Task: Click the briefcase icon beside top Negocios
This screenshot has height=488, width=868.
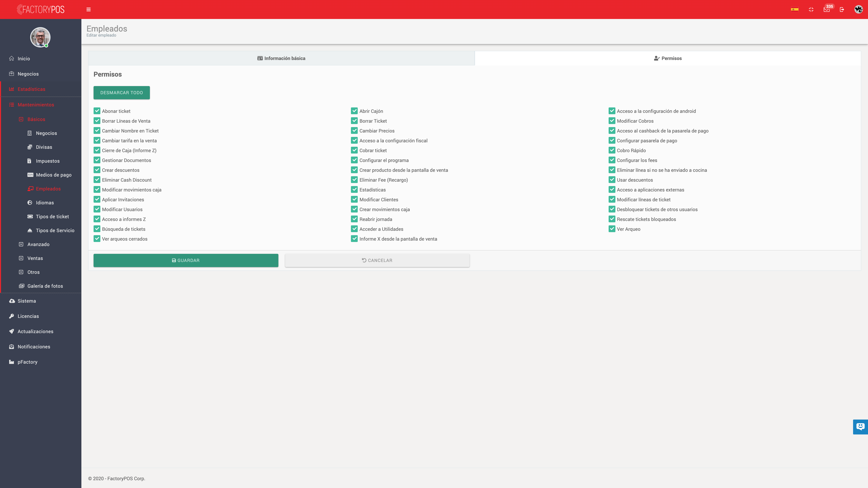Action: coord(12,74)
